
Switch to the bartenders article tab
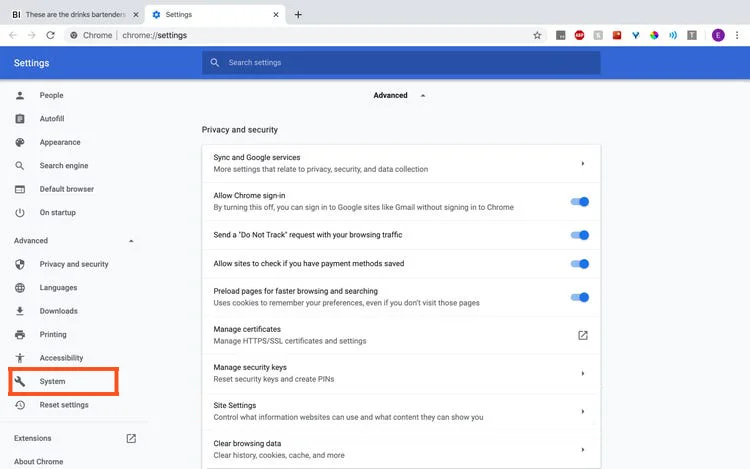point(75,14)
